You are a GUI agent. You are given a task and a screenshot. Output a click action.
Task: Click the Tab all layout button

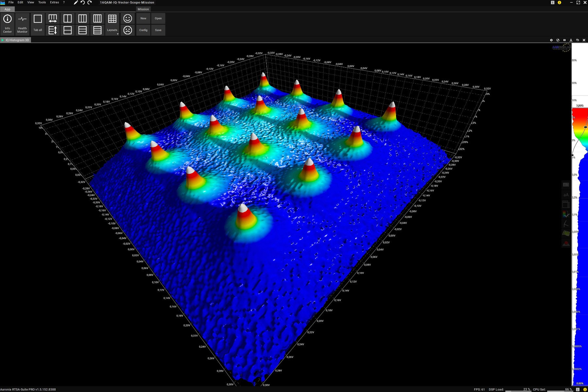pos(38,24)
